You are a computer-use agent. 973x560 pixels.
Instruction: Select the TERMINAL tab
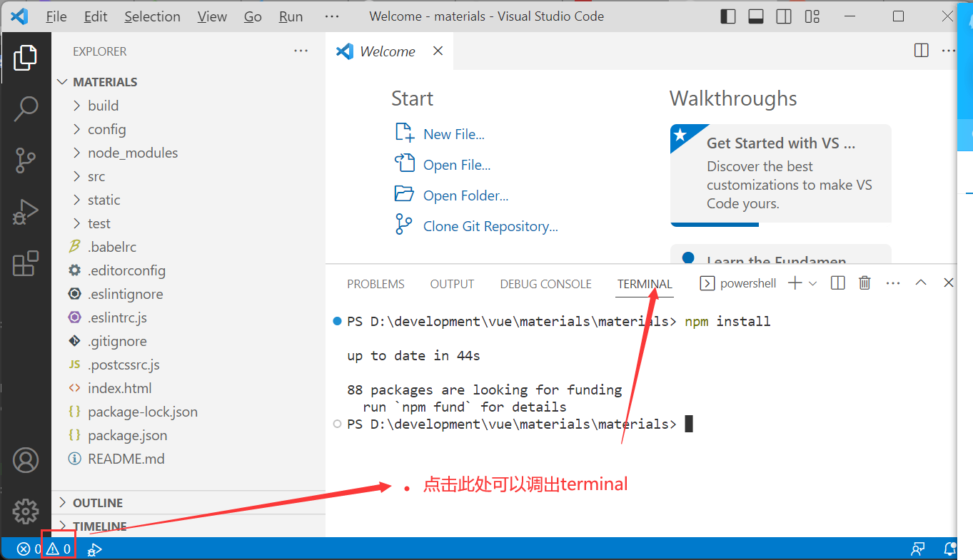(x=645, y=284)
